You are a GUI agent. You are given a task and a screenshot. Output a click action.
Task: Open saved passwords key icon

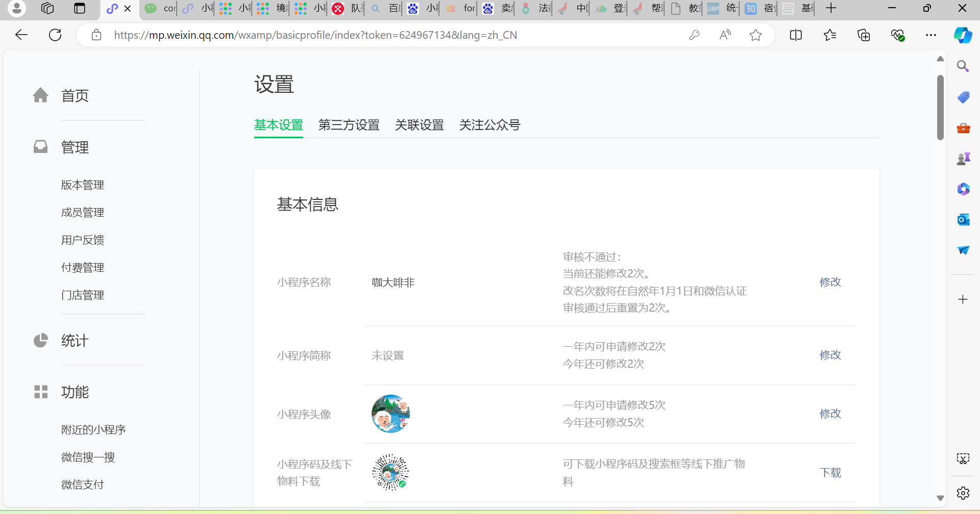pos(694,35)
